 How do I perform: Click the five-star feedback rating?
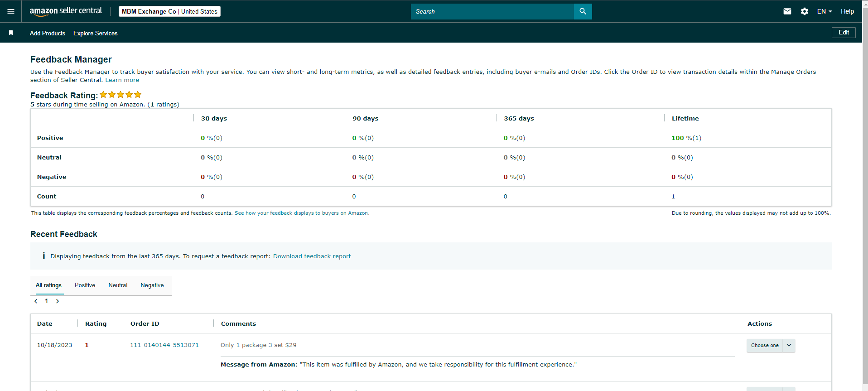(121, 95)
